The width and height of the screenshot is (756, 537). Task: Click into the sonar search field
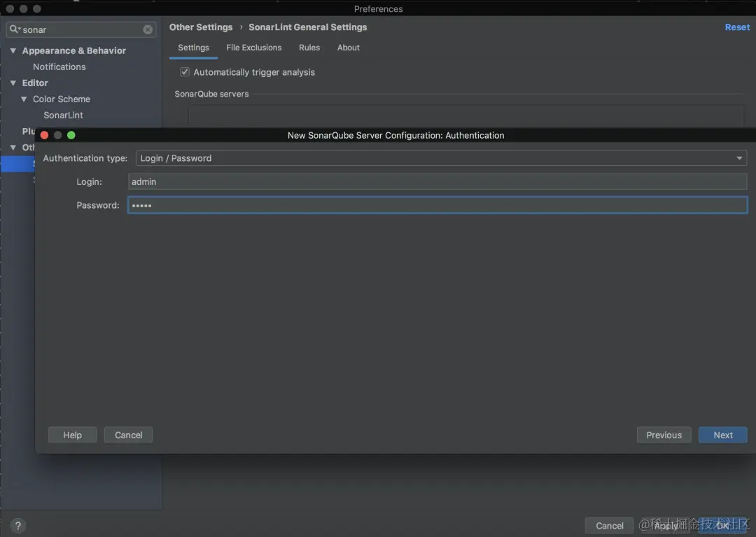click(81, 30)
